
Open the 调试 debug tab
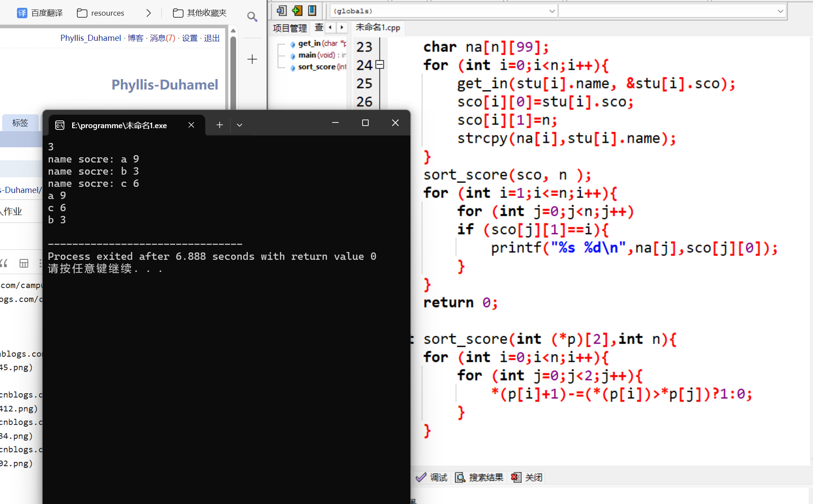tap(432, 477)
